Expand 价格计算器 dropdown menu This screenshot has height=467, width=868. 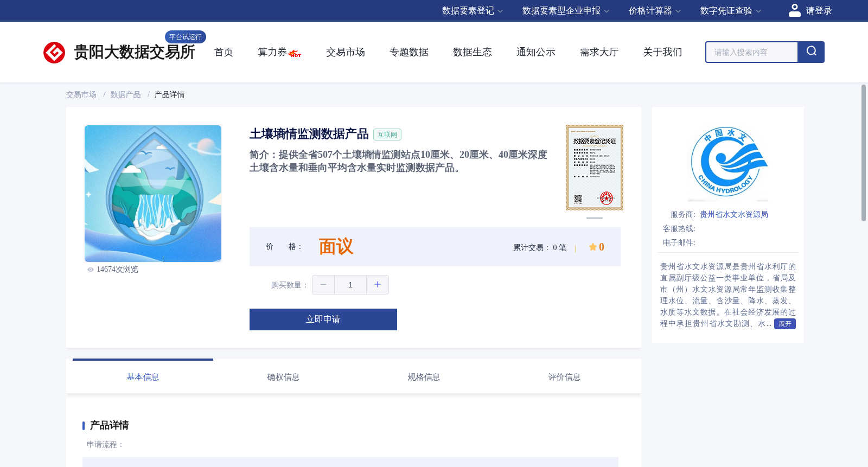click(655, 11)
